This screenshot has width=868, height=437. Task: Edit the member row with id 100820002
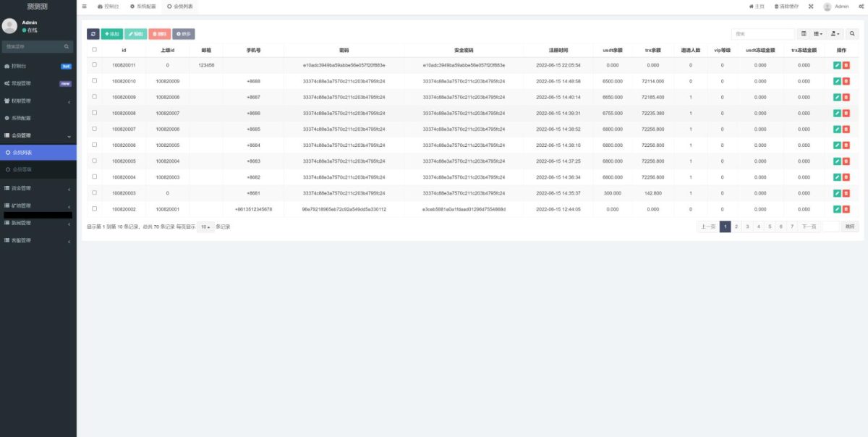[x=837, y=209]
